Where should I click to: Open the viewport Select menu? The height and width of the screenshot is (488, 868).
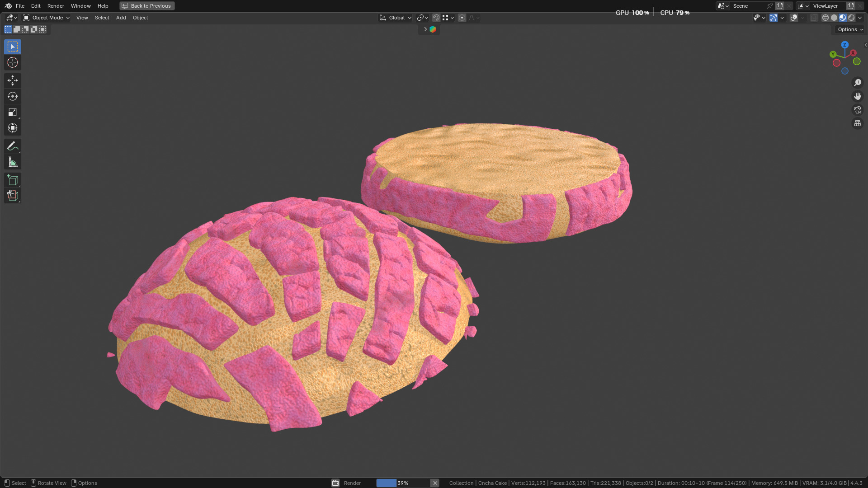[x=102, y=18]
